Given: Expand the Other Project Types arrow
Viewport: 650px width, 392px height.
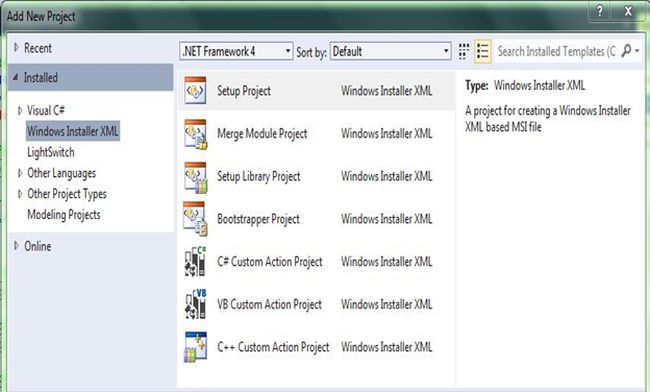Looking at the screenshot, I should click(19, 194).
